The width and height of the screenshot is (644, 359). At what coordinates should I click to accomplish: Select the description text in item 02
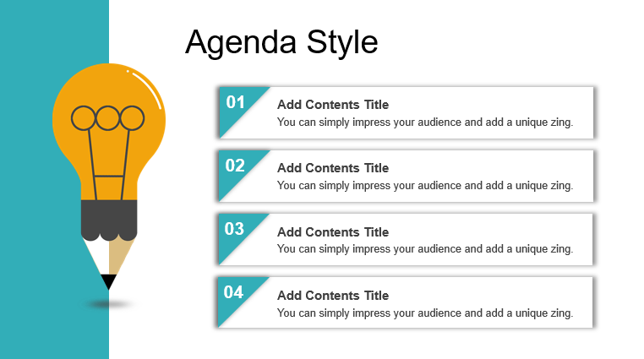pyautogui.click(x=425, y=186)
